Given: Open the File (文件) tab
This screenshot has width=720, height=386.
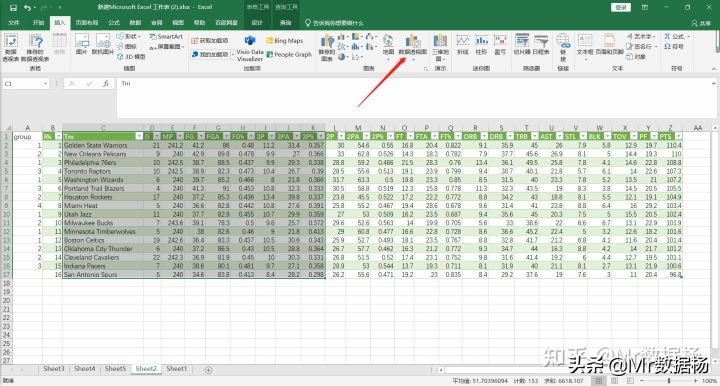Looking at the screenshot, I should point(14,22).
